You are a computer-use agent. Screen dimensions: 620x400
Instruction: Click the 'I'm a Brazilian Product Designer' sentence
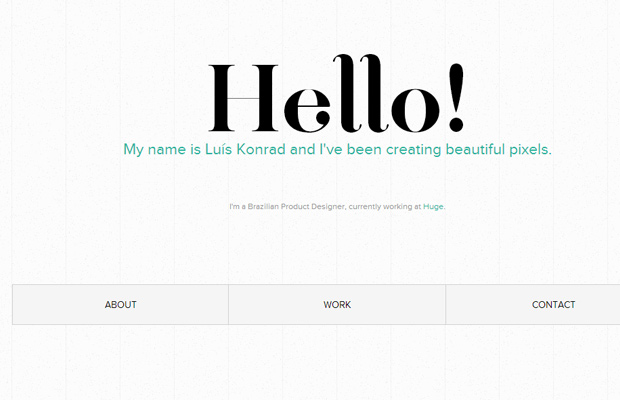pos(337,206)
